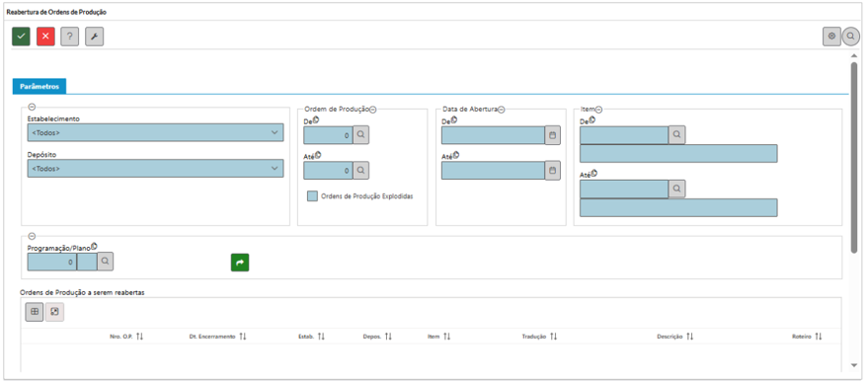Click the Programação/Plano lookup magnifier
The width and height of the screenshot is (868, 382).
[x=106, y=262]
